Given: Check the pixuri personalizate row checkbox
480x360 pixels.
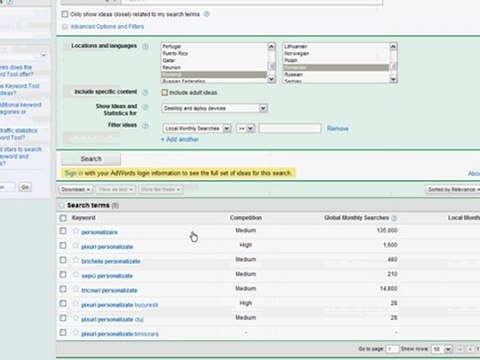Looking at the screenshot, I should [63, 245].
